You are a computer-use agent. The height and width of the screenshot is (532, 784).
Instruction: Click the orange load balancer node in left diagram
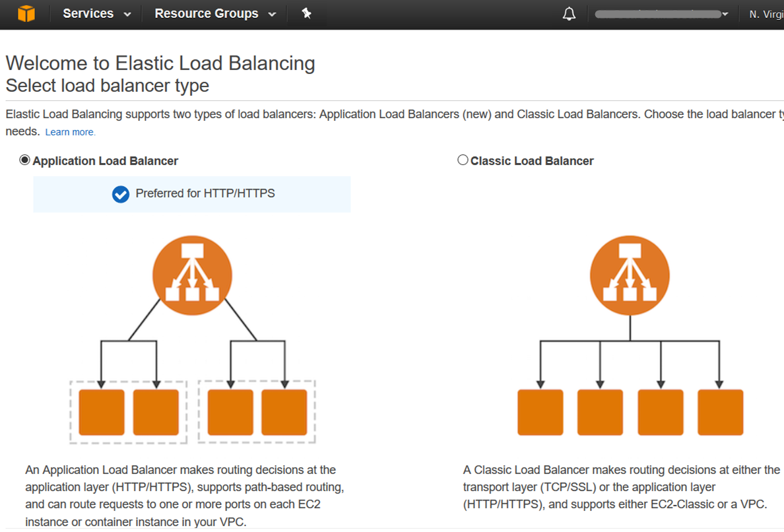[x=192, y=275]
